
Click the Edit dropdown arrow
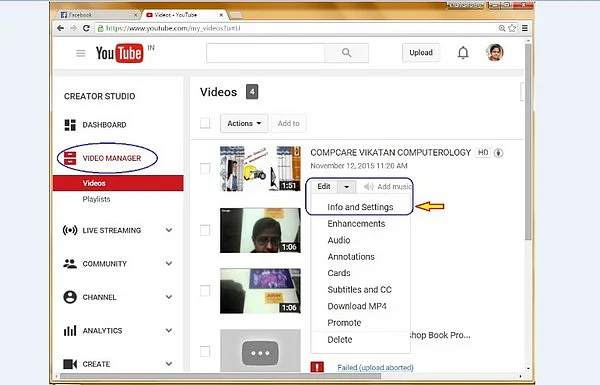(346, 187)
